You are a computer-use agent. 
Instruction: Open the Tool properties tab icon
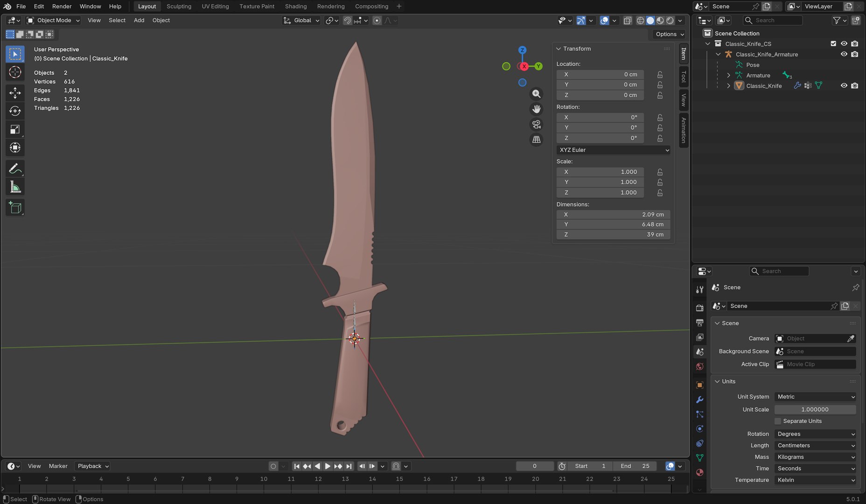(699, 290)
